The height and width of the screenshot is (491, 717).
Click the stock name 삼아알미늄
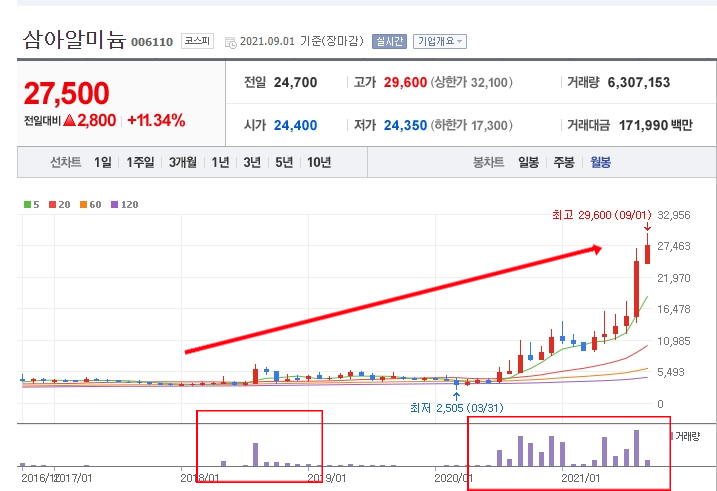click(74, 39)
